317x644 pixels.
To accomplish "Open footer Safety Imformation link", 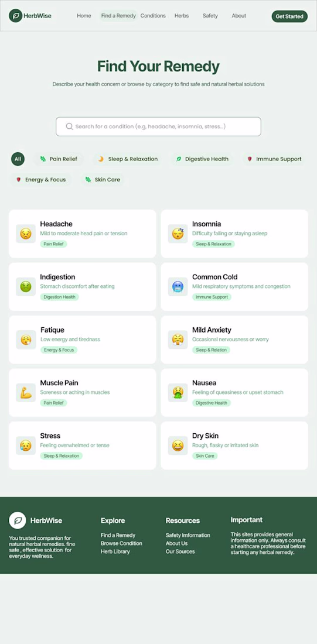I will (x=188, y=535).
